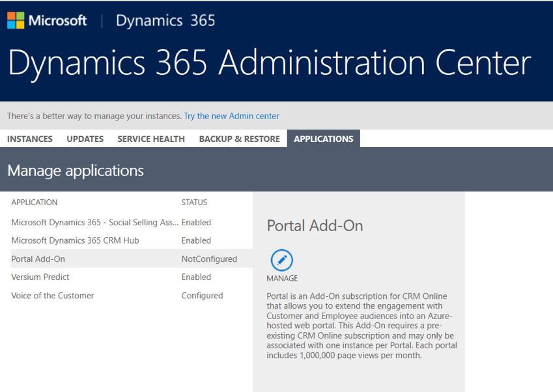Click the NotConfigured status of Portal Add-On
553x392 pixels.
(209, 259)
